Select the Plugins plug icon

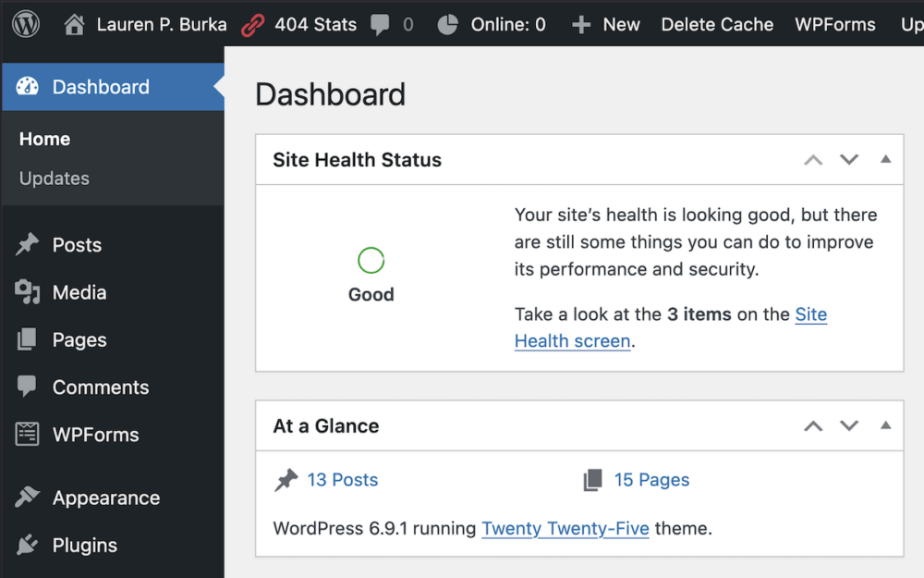[28, 545]
